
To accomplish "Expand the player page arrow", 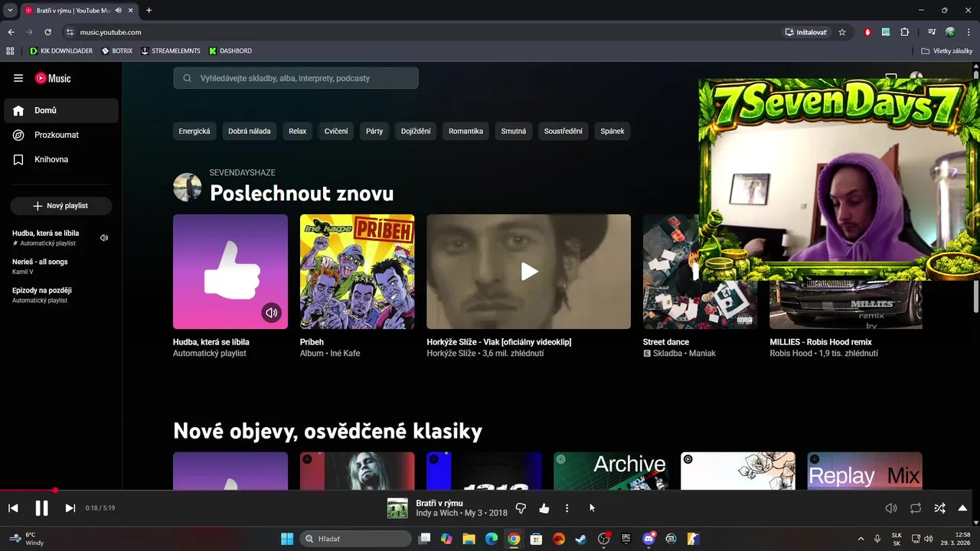I will point(962,508).
